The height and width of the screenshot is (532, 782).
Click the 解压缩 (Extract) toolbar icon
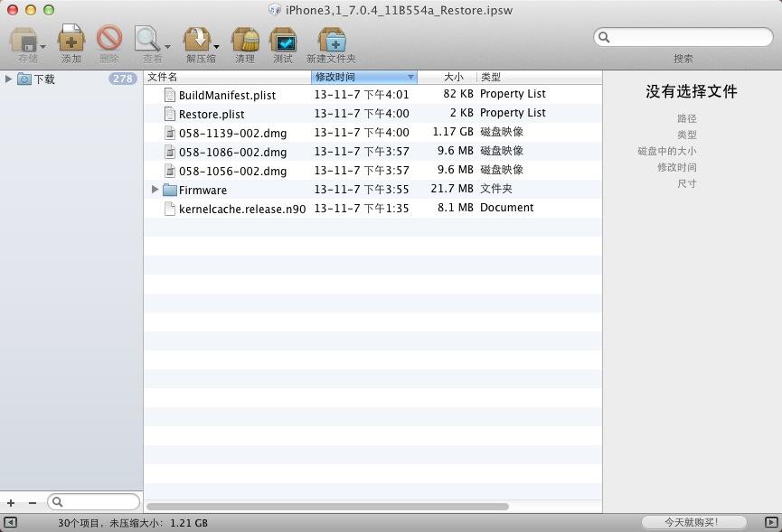196,39
